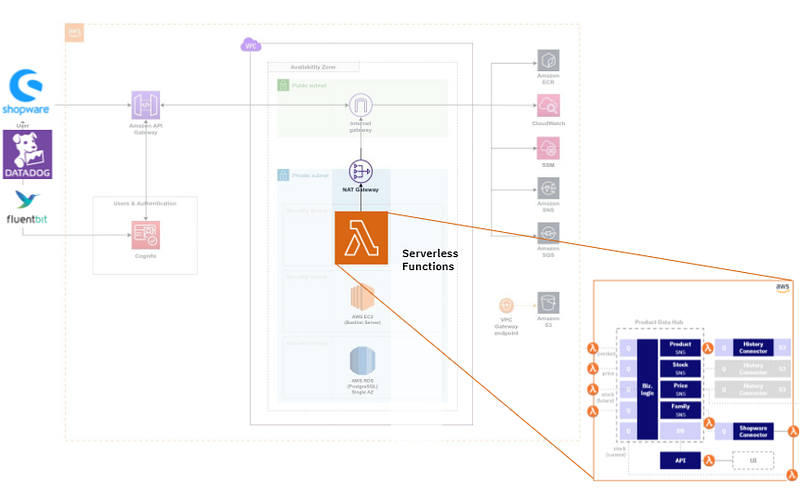
Task: Select the Amazon API Gateway icon
Action: (146, 105)
